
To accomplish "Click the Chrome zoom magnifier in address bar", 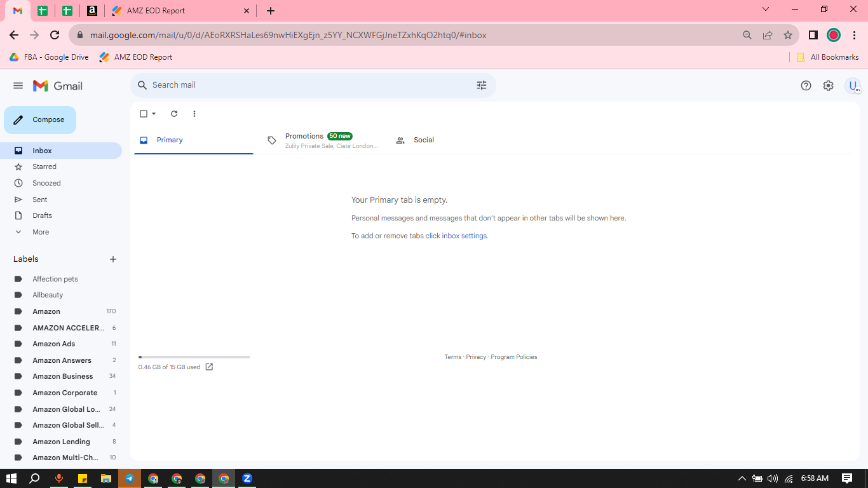I will (x=747, y=35).
